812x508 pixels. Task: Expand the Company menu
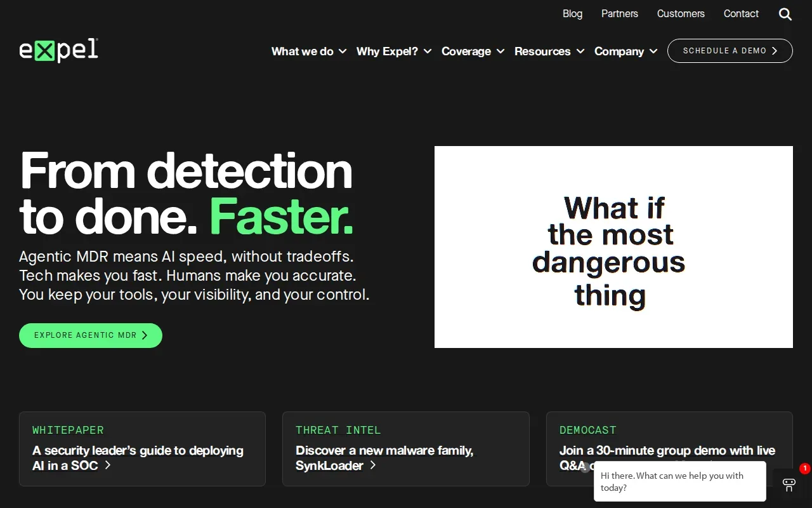[626, 51]
